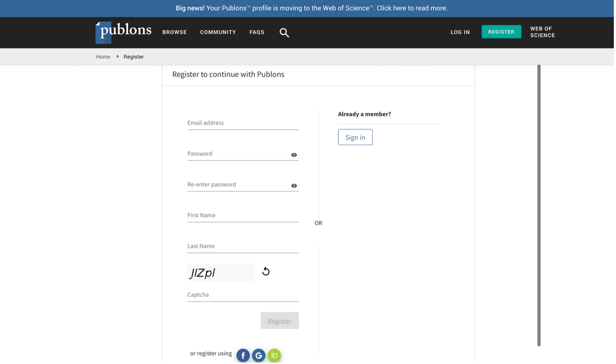Open the Community menu
This screenshot has height=364, width=616.
[x=219, y=32]
